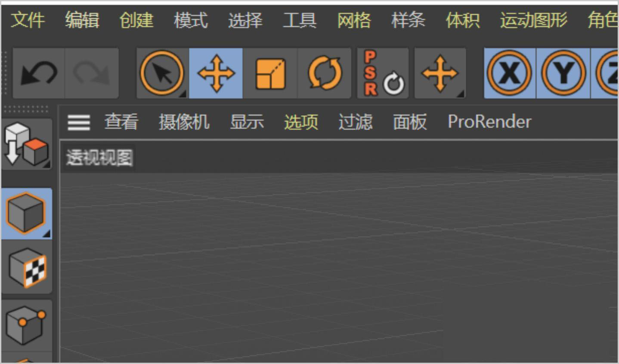Open the 工具 menu

pos(300,20)
